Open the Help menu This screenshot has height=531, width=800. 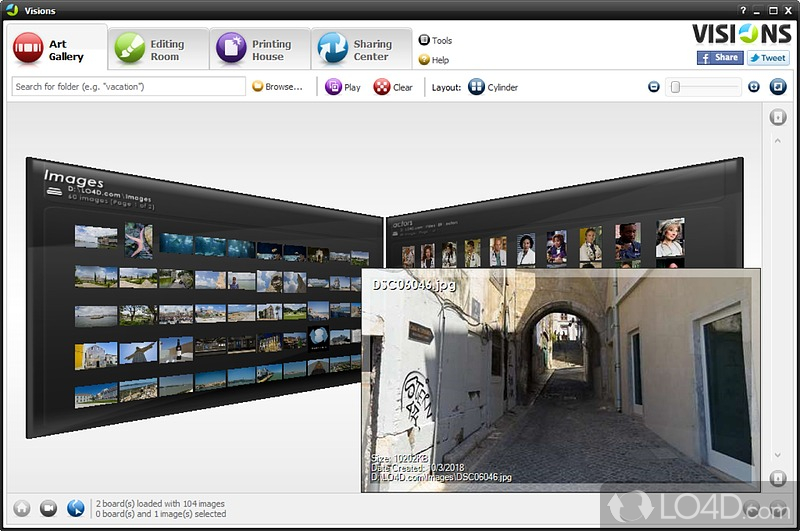tap(435, 60)
